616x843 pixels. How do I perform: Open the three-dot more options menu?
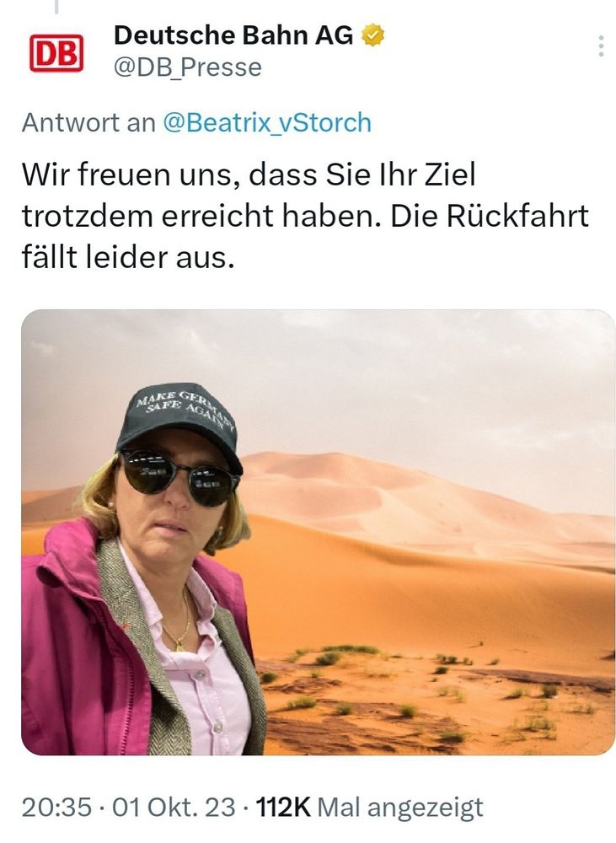click(601, 46)
